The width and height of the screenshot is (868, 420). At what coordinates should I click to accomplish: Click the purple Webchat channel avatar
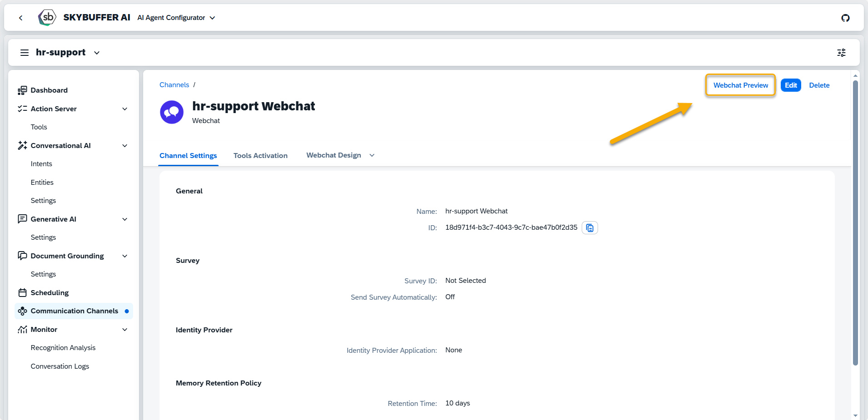pyautogui.click(x=172, y=112)
